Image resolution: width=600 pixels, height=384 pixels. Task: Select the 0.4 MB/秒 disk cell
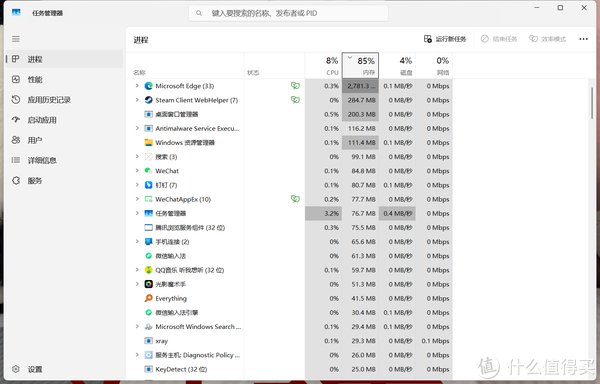[397, 213]
